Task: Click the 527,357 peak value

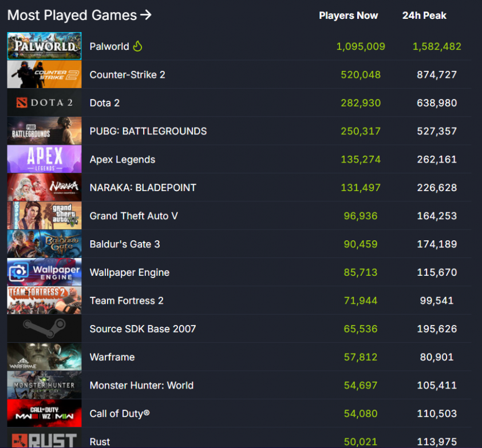Action: tap(437, 131)
